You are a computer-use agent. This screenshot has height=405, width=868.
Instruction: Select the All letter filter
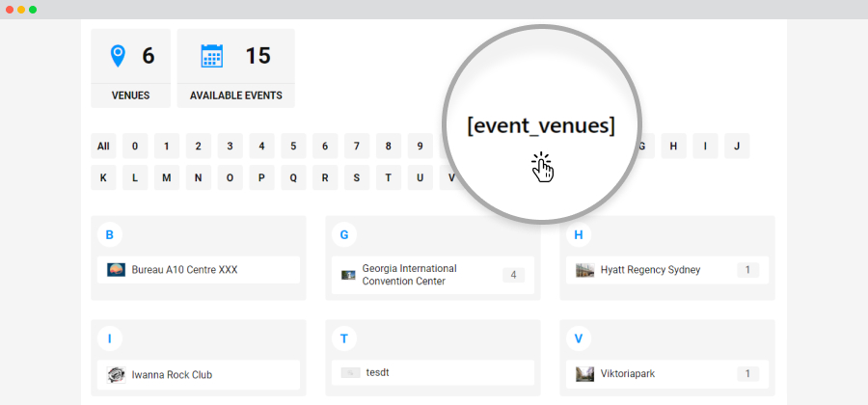[103, 146]
